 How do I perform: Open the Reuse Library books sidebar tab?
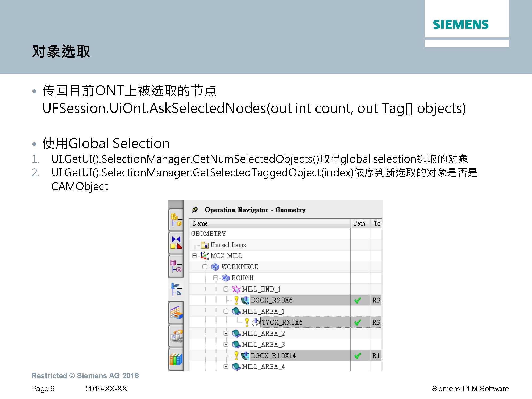(176, 359)
